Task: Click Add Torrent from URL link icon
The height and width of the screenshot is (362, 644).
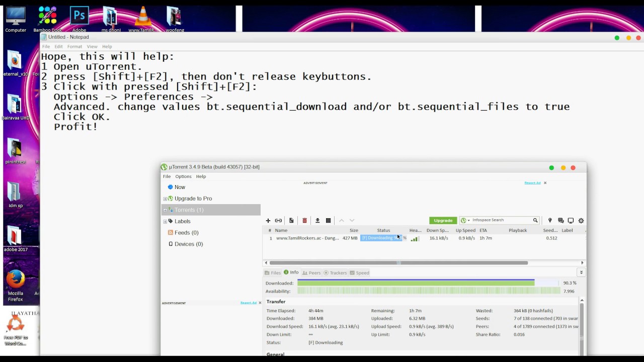Action: [278, 220]
